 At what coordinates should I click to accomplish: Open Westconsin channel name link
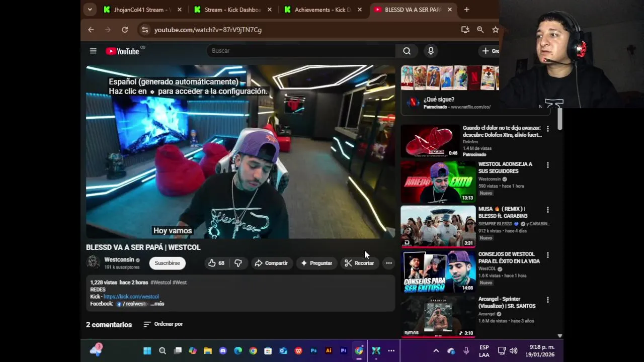(119, 259)
